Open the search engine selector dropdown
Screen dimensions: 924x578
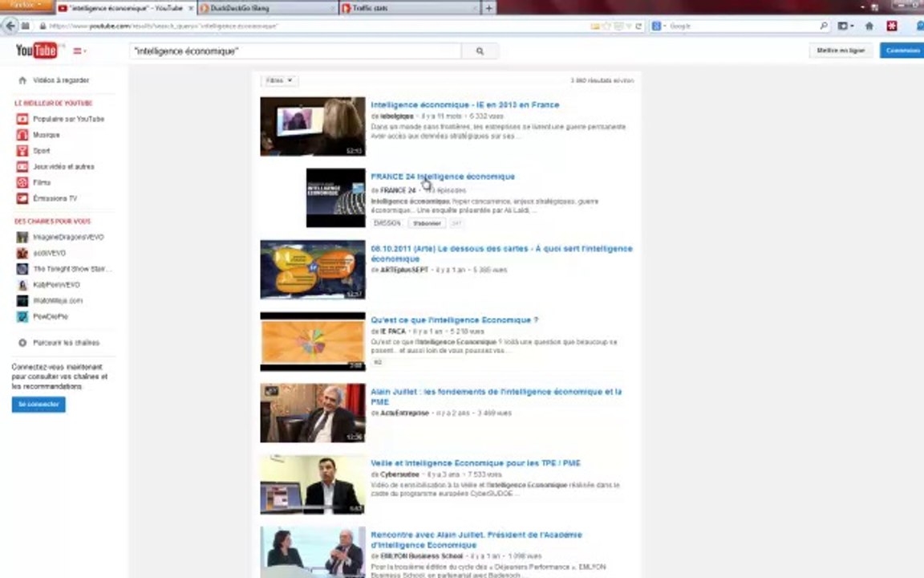tap(659, 26)
